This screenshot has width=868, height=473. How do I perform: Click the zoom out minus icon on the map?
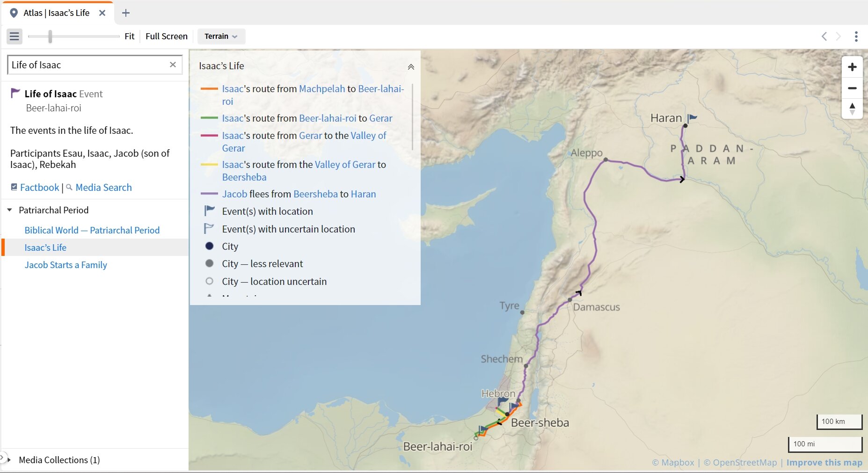coord(853,88)
